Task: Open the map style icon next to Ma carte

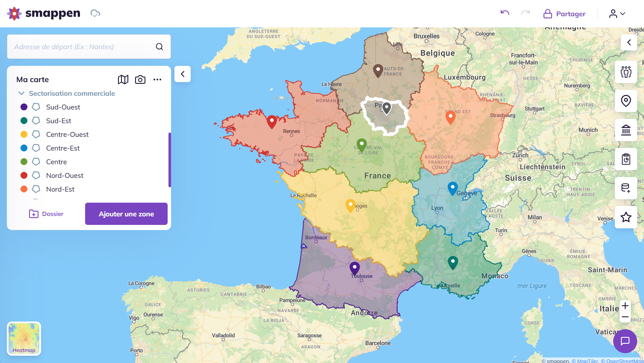Action: (x=123, y=80)
